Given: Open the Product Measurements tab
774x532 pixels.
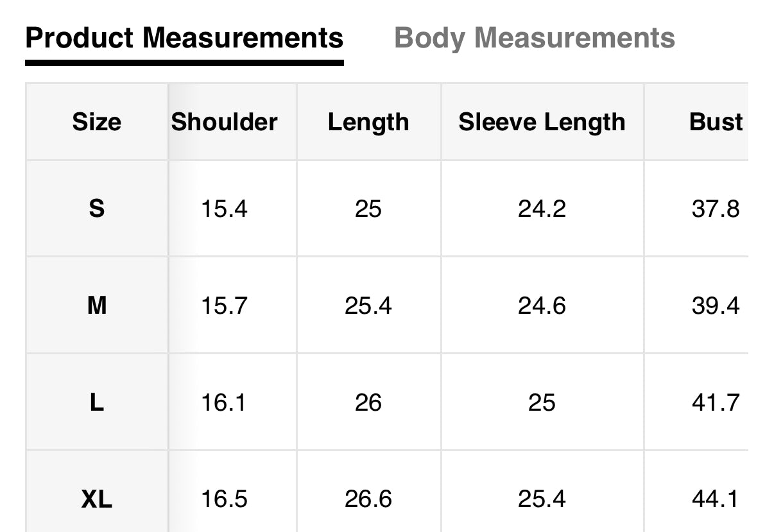Looking at the screenshot, I should (x=184, y=39).
